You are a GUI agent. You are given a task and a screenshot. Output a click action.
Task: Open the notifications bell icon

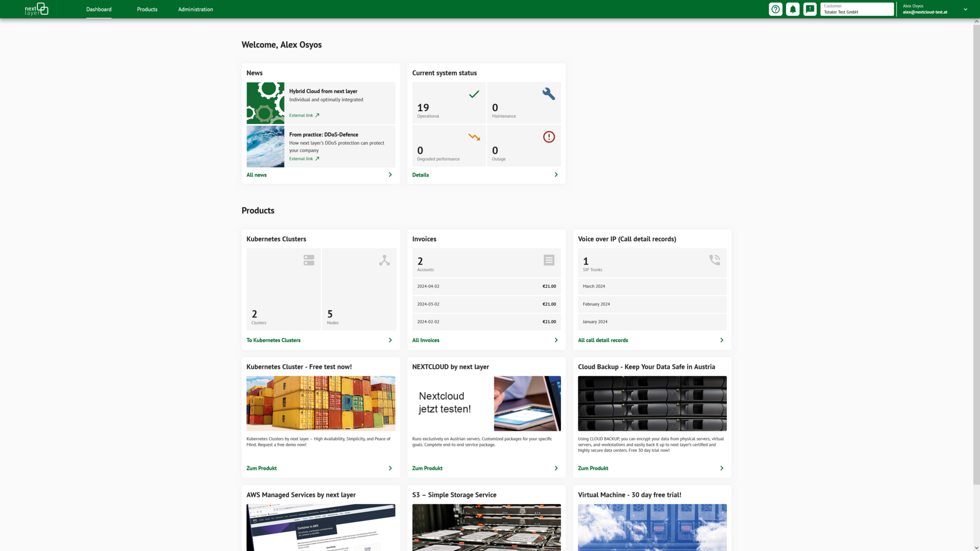tap(793, 9)
